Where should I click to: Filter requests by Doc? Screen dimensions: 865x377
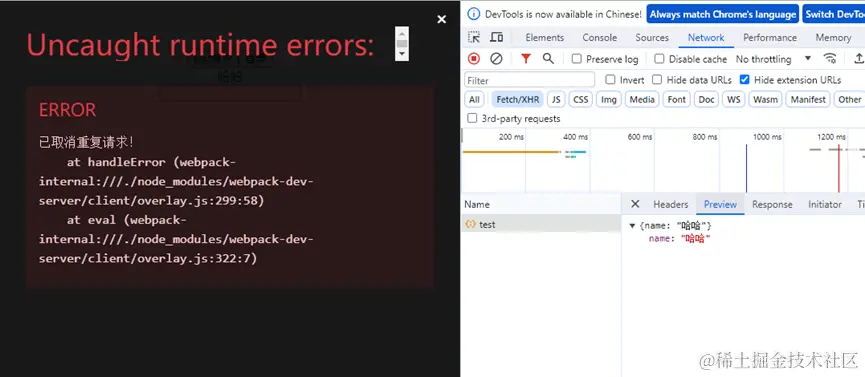pos(707,99)
